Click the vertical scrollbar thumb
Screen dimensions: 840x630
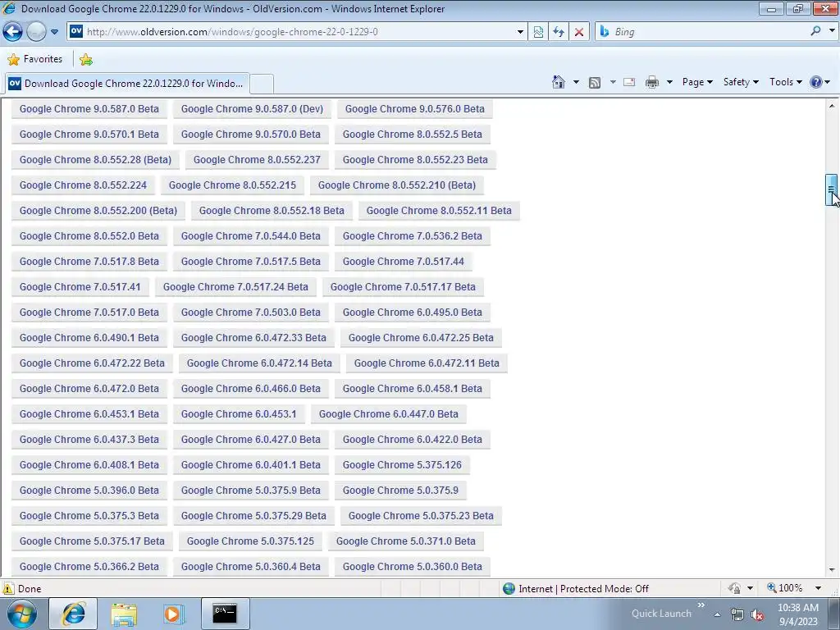[832, 189]
